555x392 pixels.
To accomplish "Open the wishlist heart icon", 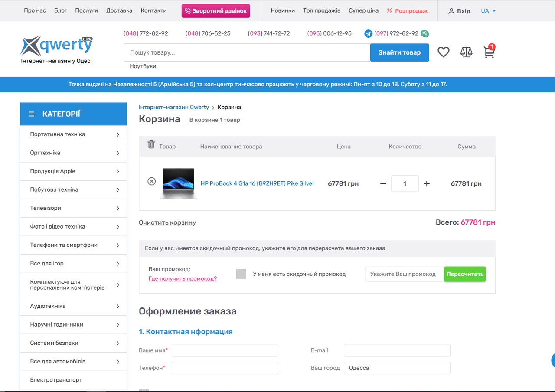I will point(443,52).
